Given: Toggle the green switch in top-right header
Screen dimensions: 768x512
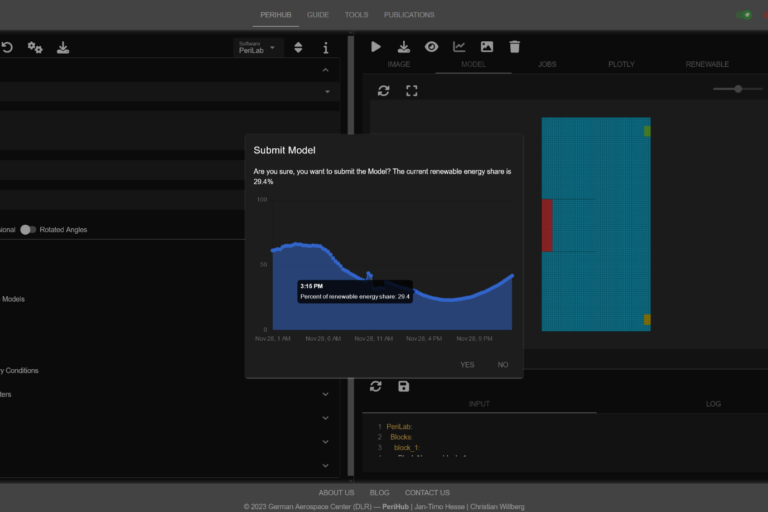Looking at the screenshot, I should pos(745,15).
